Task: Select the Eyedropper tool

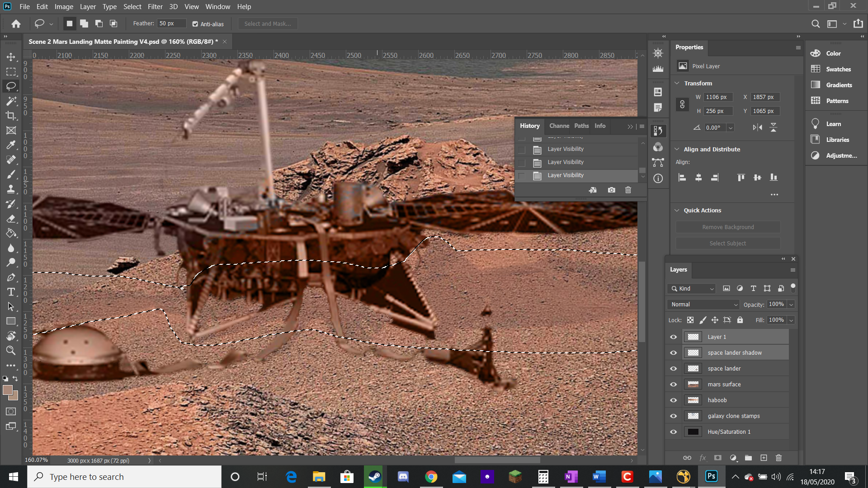Action: [11, 145]
